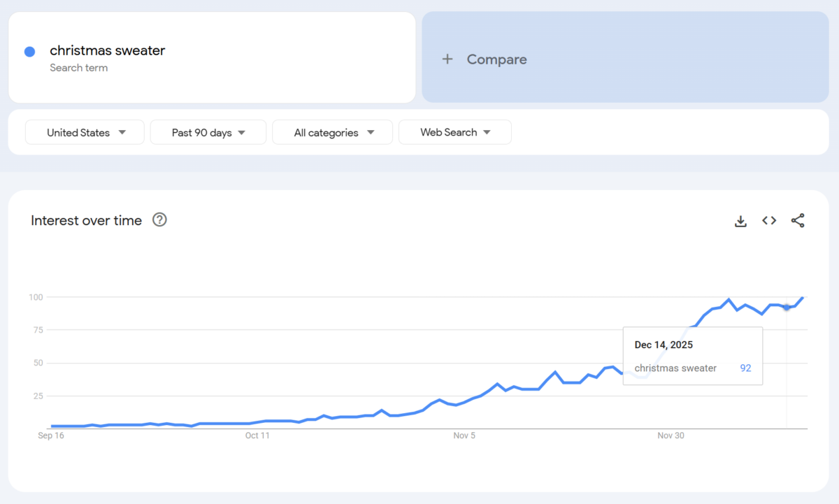
Task: Expand the Past 90 days time range selector
Action: click(x=208, y=132)
